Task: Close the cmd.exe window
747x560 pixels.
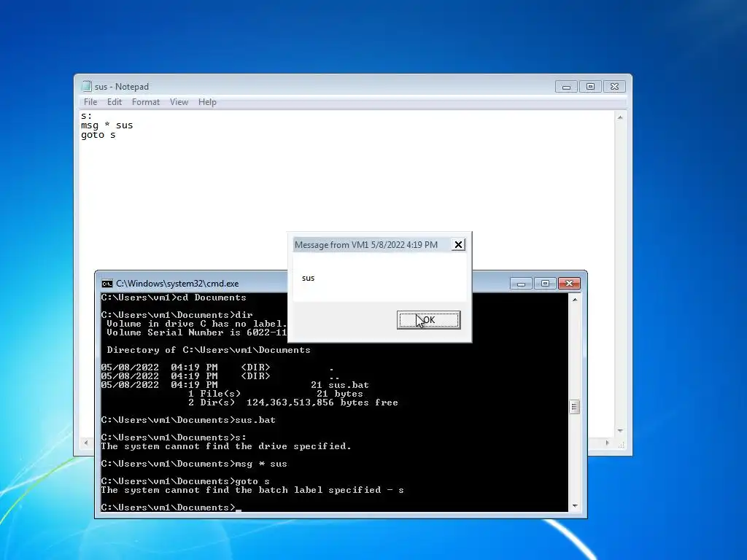Action: 569,284
